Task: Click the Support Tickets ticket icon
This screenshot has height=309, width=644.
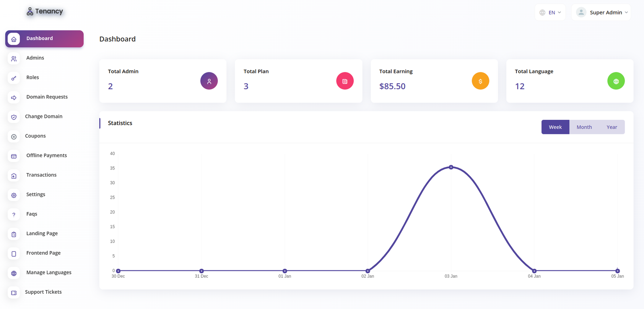Action: (14, 293)
